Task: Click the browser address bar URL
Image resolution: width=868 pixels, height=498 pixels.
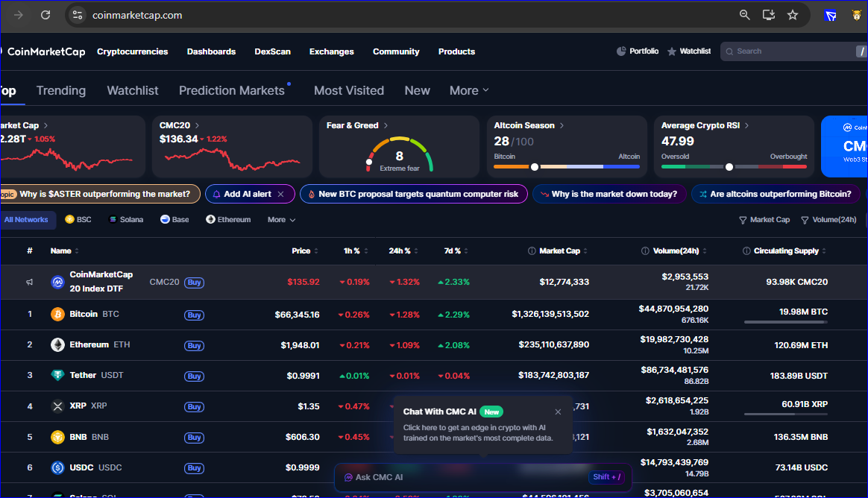Action: point(137,15)
